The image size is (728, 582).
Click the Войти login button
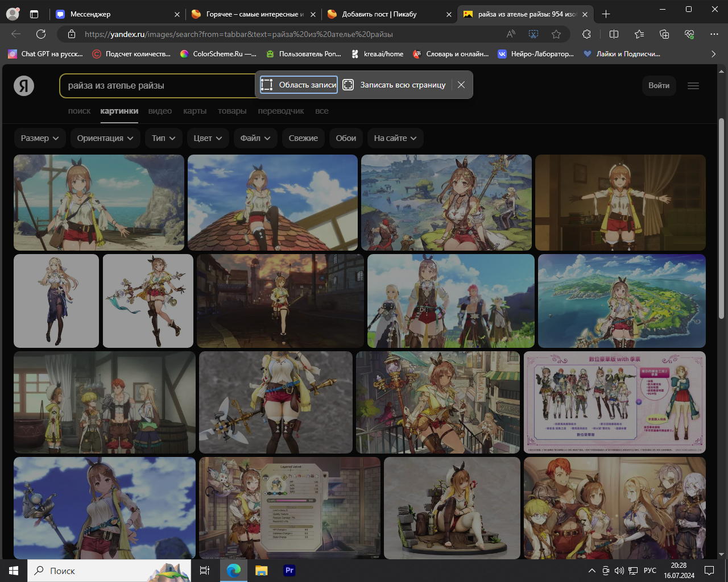click(x=659, y=85)
